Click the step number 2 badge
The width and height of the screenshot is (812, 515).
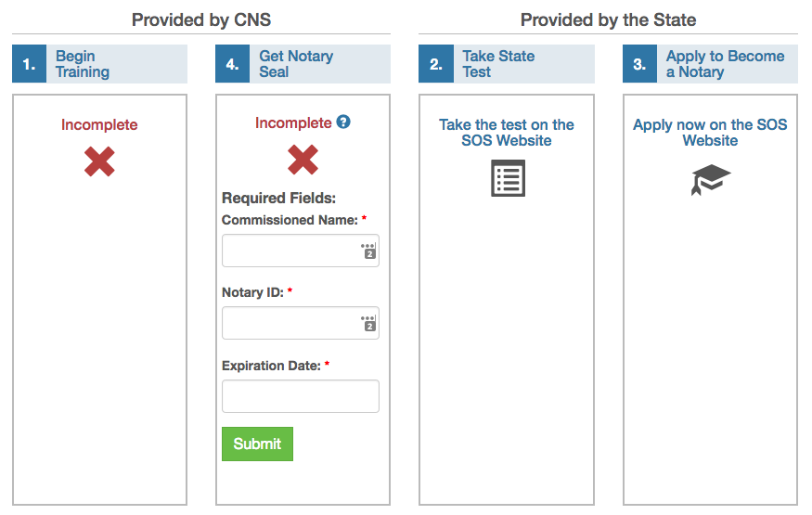coord(435,64)
